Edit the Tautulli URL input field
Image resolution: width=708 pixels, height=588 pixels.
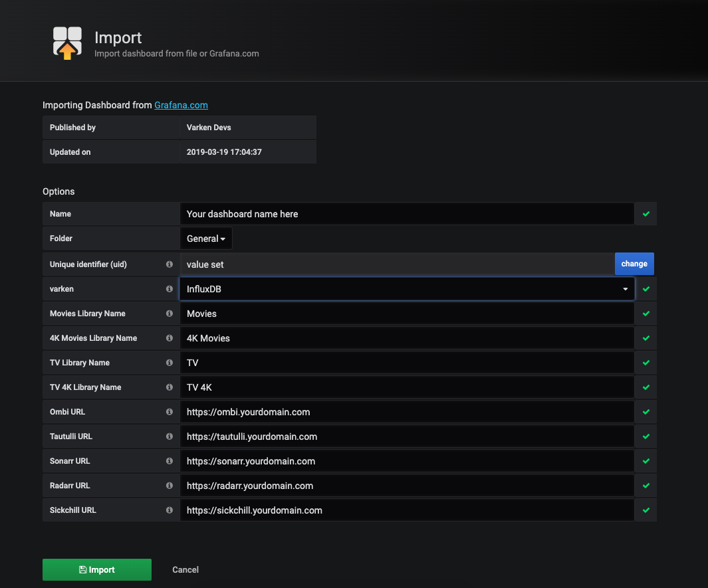click(x=407, y=437)
